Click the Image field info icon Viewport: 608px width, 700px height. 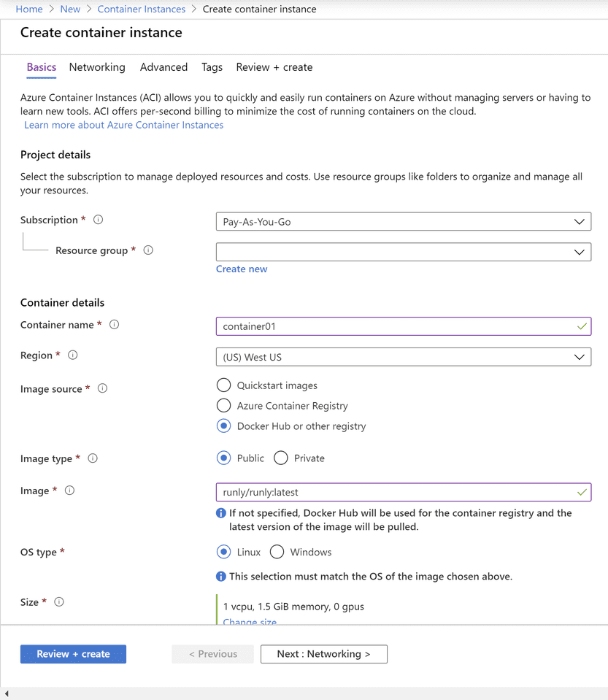[x=69, y=491]
